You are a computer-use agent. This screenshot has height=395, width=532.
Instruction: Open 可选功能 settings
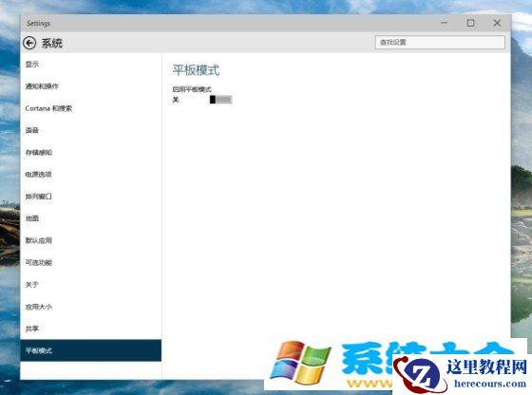coord(91,262)
